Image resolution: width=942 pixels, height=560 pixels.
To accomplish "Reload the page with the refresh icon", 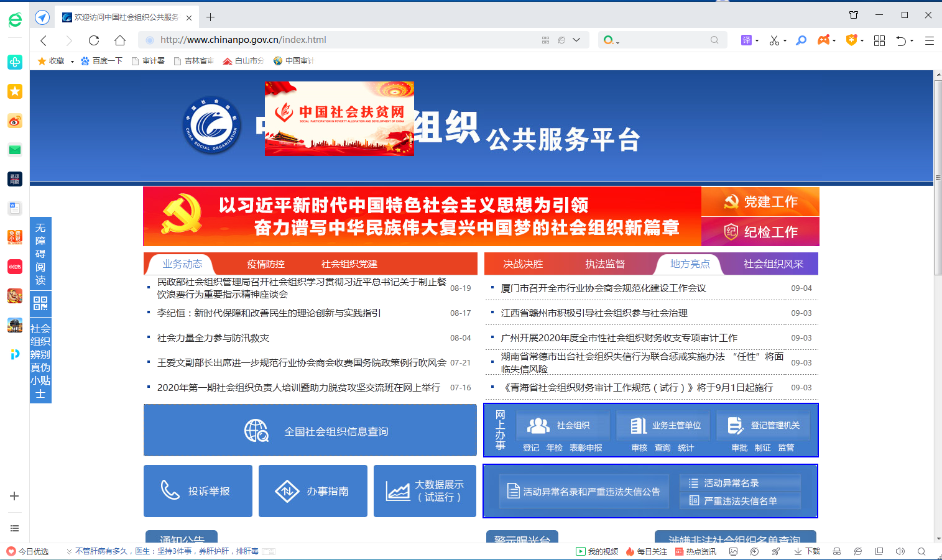I will (x=94, y=40).
